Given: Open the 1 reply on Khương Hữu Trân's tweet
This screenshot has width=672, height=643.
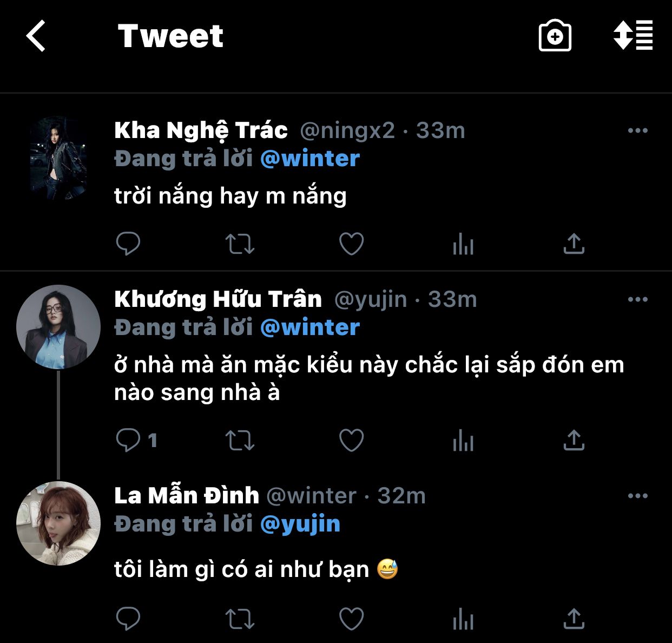Looking at the screenshot, I should tap(136, 440).
